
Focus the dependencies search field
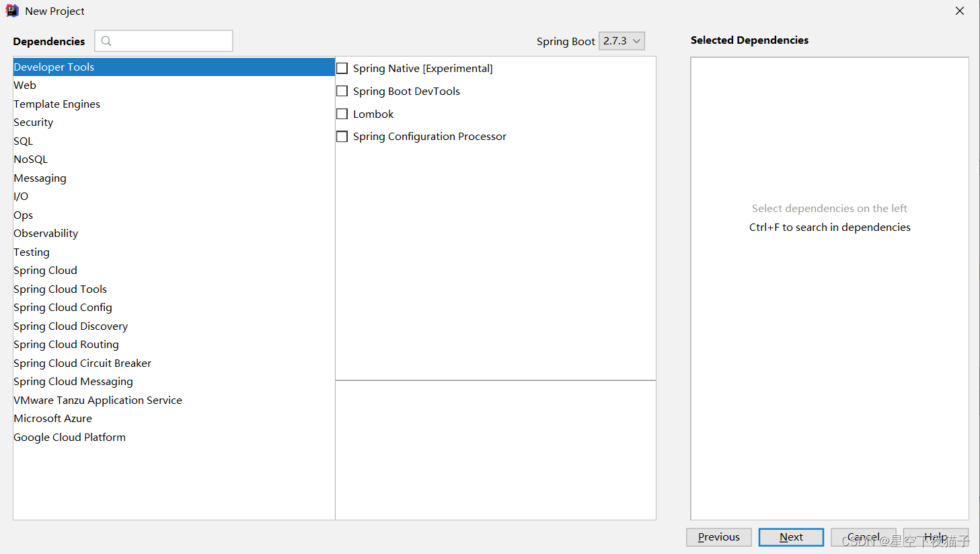[163, 41]
